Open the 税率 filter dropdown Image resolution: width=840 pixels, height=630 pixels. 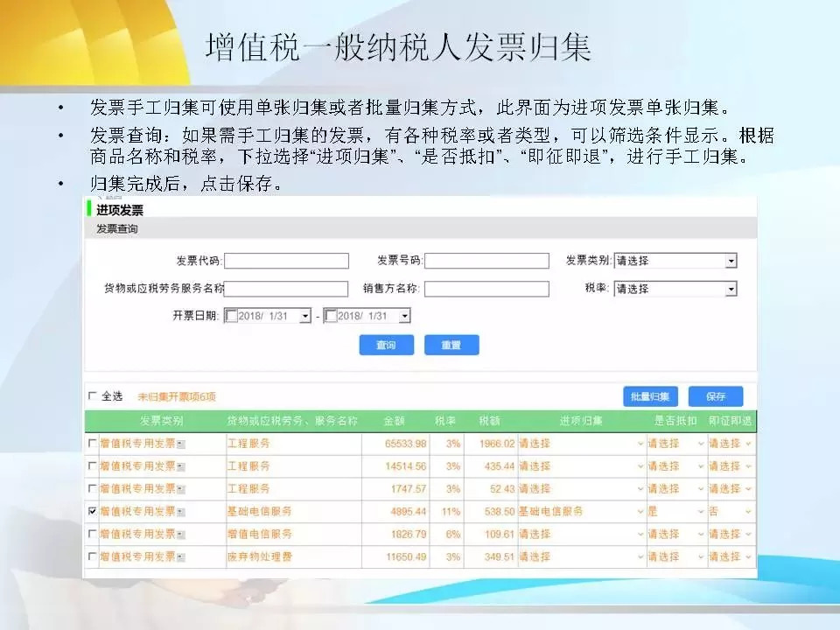pos(675,289)
